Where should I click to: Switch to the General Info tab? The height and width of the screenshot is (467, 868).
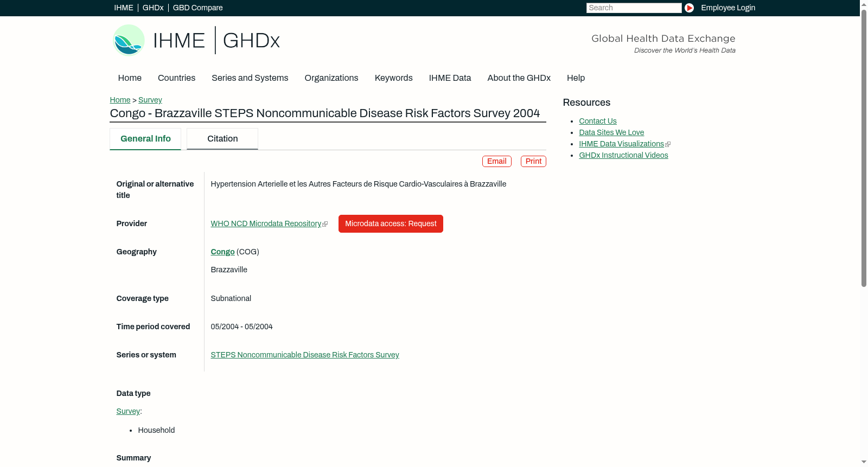click(x=145, y=139)
